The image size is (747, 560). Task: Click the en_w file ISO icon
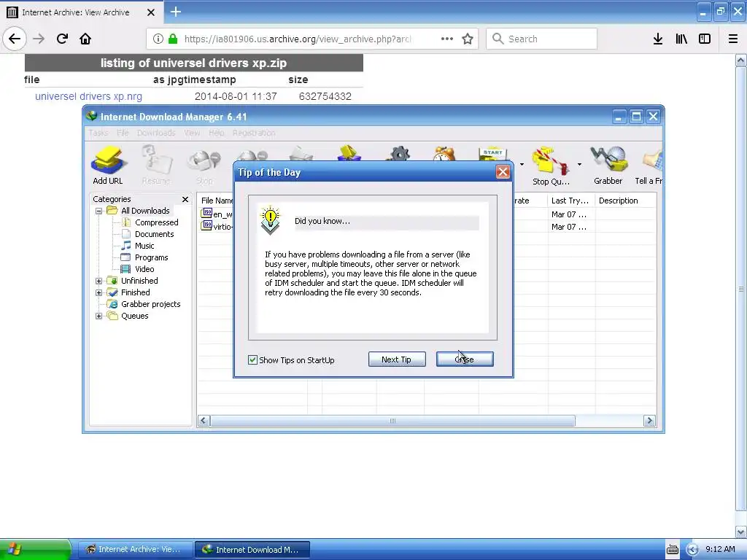[x=206, y=214]
